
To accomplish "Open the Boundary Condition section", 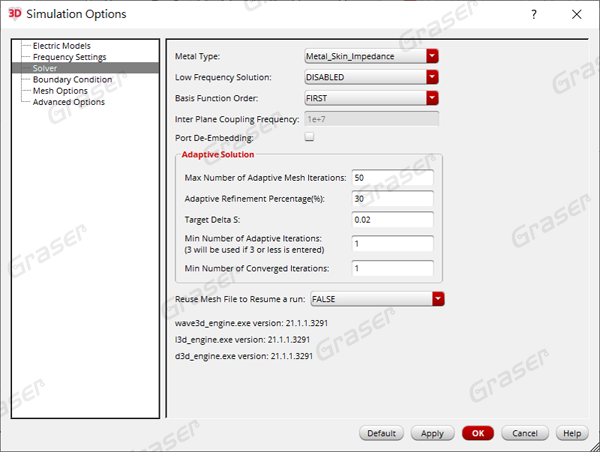I will 72,80.
